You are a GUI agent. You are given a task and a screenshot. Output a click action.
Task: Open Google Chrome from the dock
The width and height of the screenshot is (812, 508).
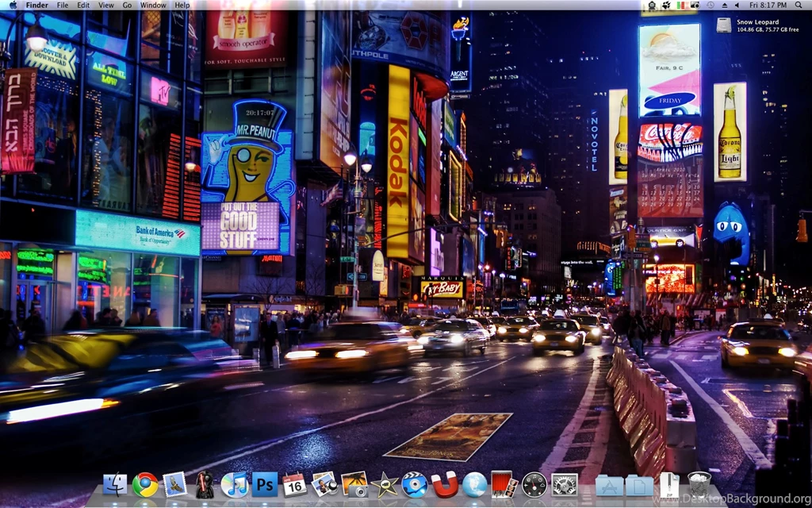(x=145, y=483)
